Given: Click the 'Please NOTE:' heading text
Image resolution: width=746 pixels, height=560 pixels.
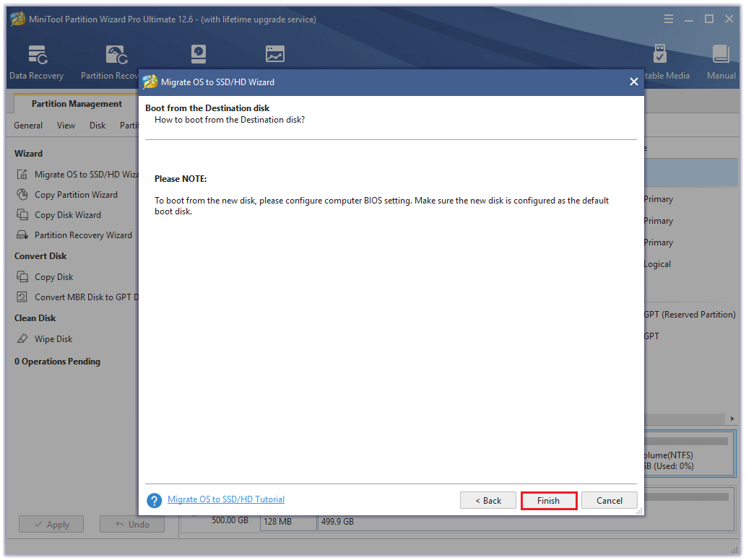Looking at the screenshot, I should (181, 179).
